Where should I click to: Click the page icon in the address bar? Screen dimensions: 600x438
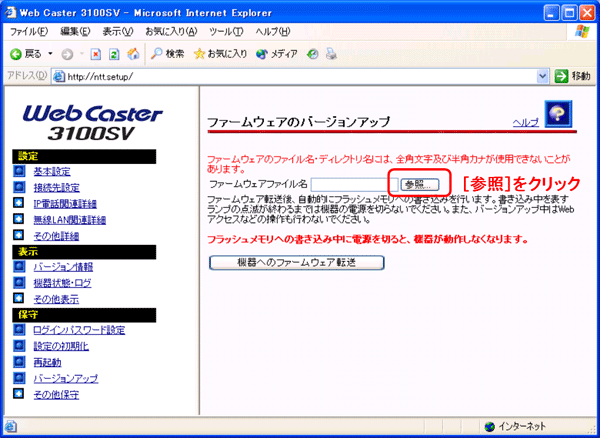(x=59, y=77)
